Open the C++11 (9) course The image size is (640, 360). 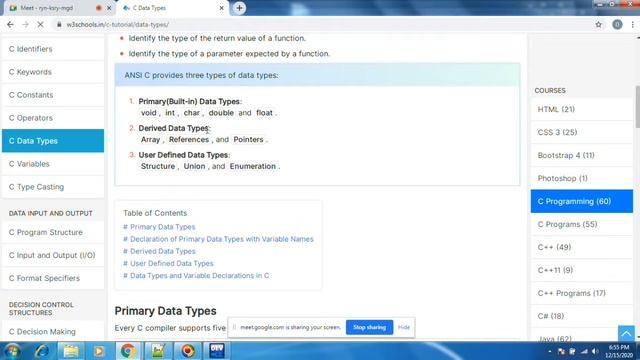point(582,270)
